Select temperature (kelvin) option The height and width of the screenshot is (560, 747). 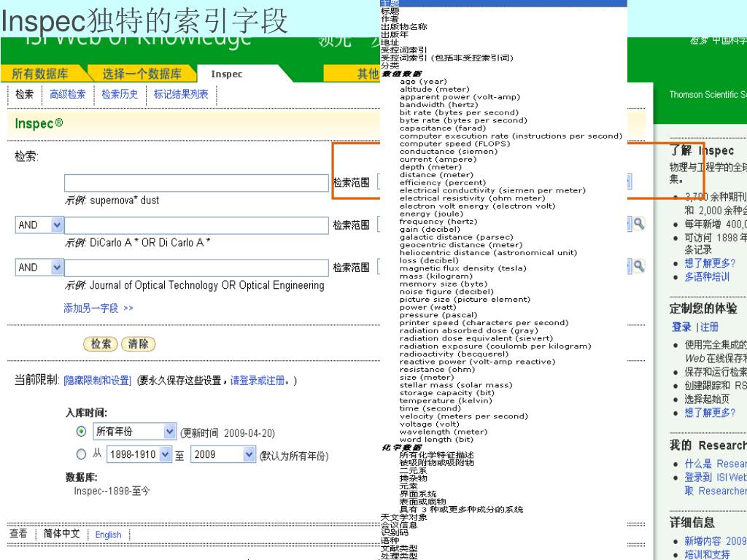[446, 400]
